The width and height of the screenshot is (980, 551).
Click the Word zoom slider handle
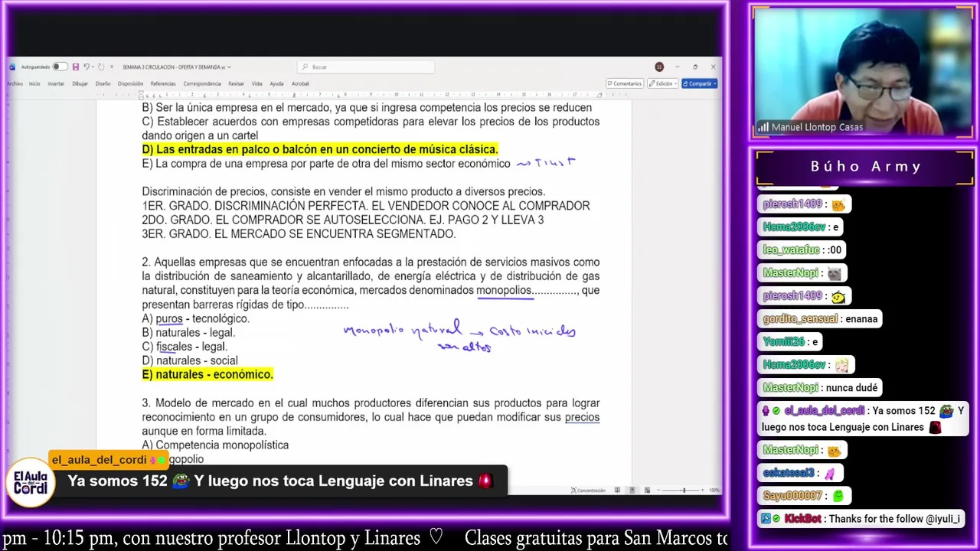tap(684, 490)
